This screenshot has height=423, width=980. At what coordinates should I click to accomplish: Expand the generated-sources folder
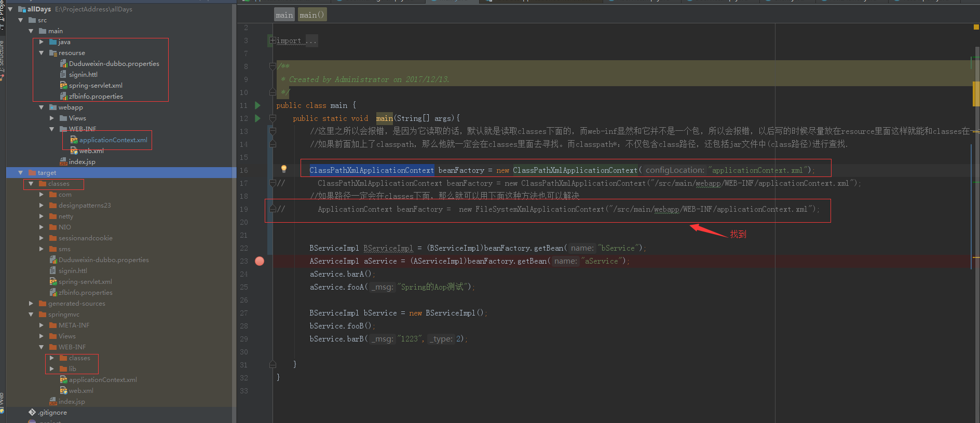pos(31,303)
